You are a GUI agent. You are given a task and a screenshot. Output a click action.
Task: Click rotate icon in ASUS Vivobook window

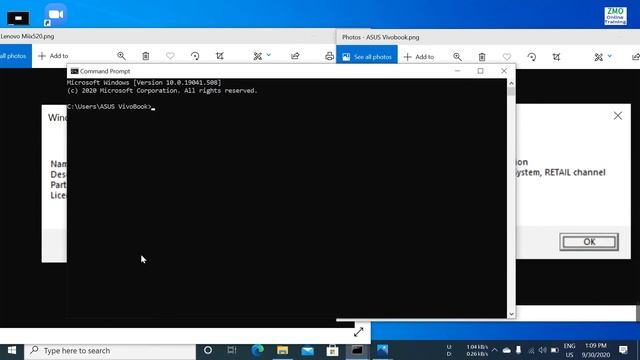531,57
